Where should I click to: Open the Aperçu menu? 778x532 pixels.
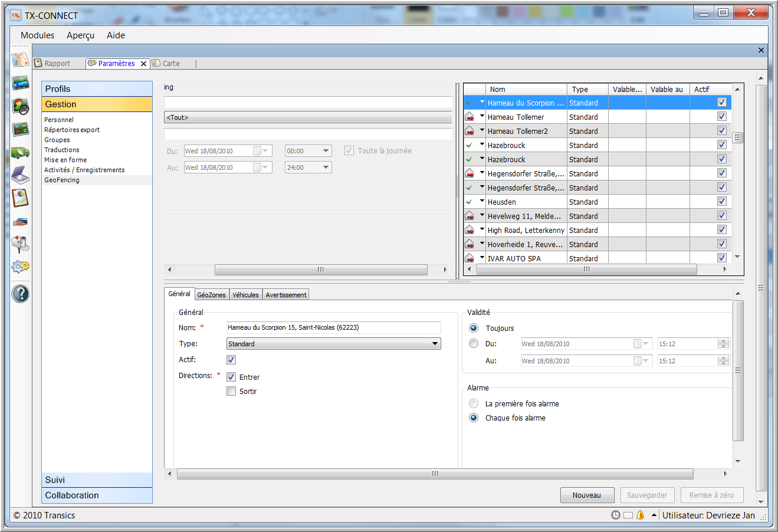coord(80,35)
